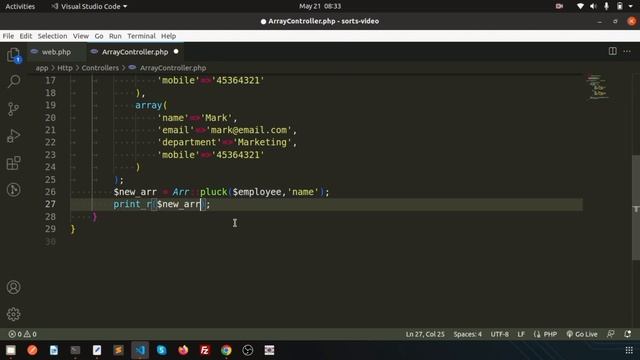The image size is (640, 360).
Task: Open the Run menu
Action: pyautogui.click(x=115, y=36)
